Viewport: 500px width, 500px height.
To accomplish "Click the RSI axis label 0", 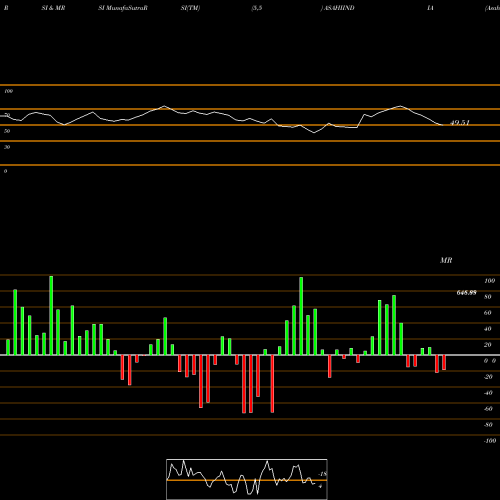I will [5, 171].
